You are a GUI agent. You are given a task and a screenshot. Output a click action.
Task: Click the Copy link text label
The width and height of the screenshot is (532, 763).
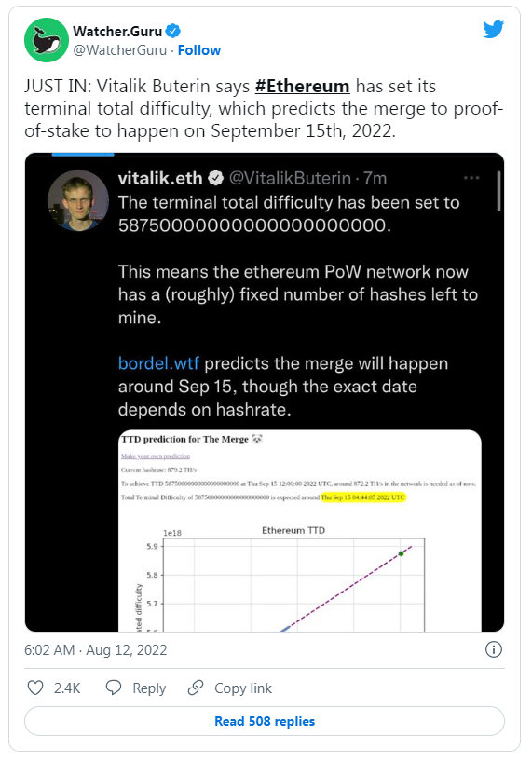(243, 688)
